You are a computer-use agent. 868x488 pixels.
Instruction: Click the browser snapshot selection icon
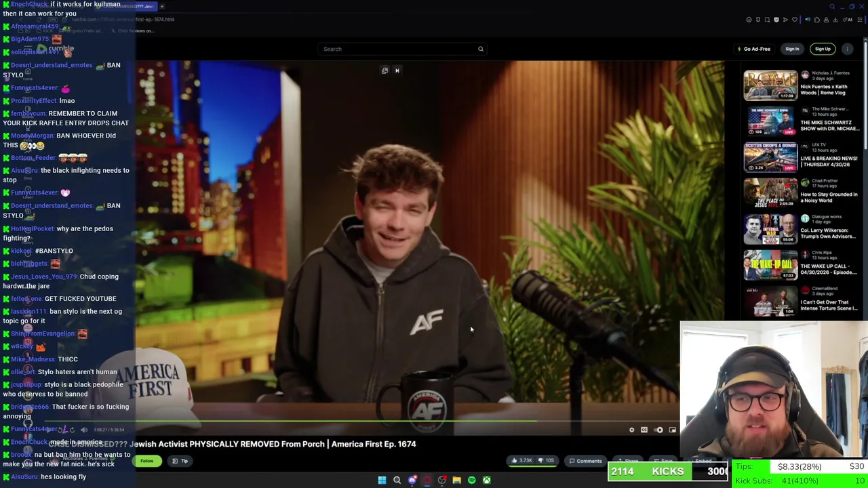[x=767, y=20]
